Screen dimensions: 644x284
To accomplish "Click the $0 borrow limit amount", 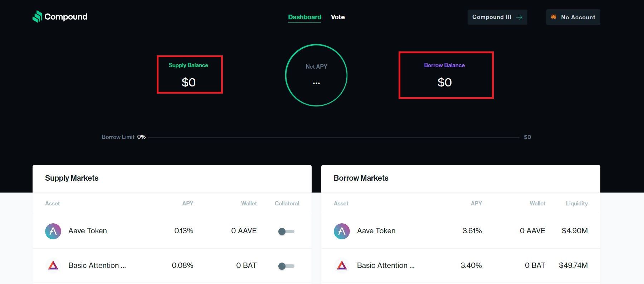I will [527, 137].
